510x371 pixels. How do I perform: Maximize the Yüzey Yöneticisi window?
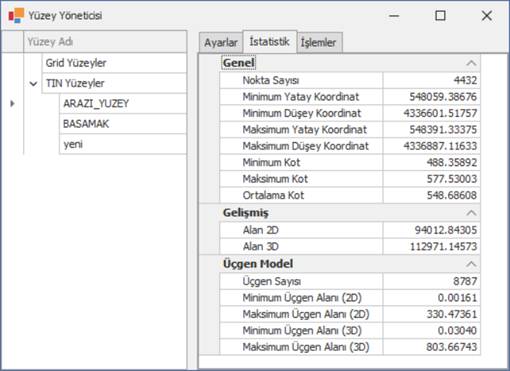point(440,15)
